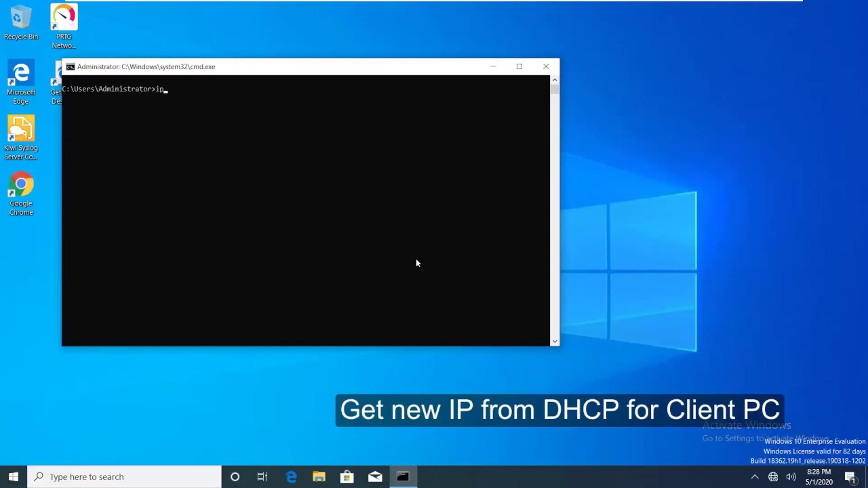Open Task View on the taskbar

(x=262, y=476)
